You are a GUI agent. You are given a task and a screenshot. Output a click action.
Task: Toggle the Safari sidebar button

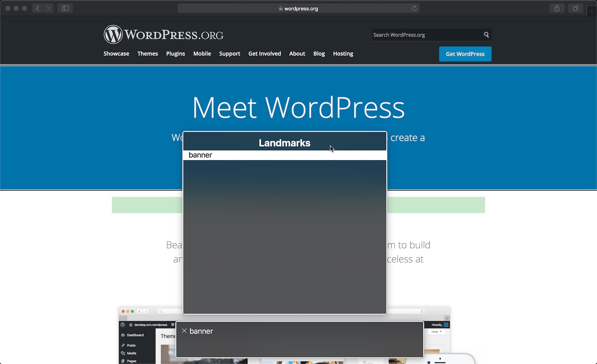[65, 8]
